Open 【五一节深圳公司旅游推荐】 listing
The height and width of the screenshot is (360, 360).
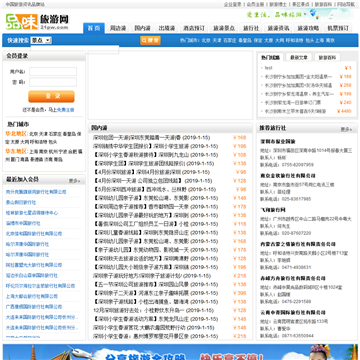click(156, 285)
